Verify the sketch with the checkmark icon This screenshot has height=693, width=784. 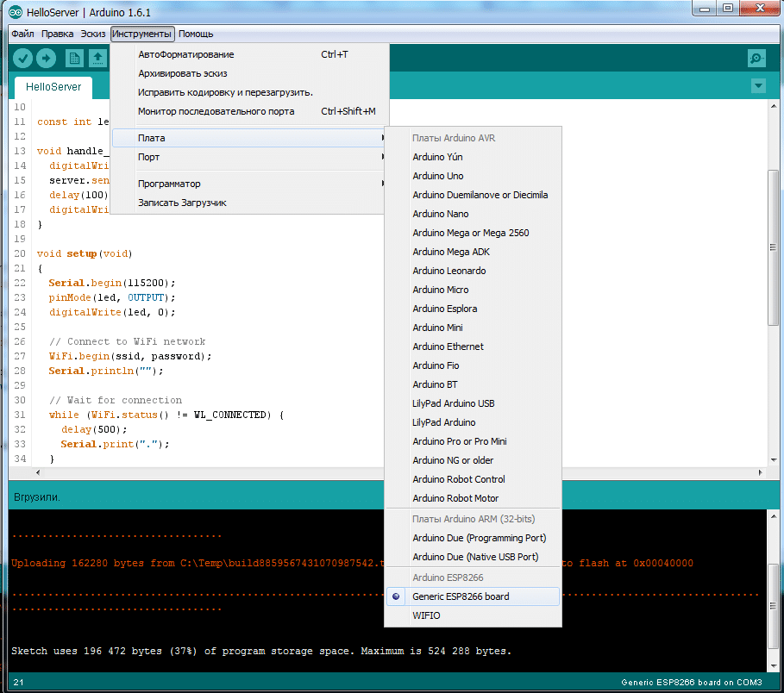point(22,58)
